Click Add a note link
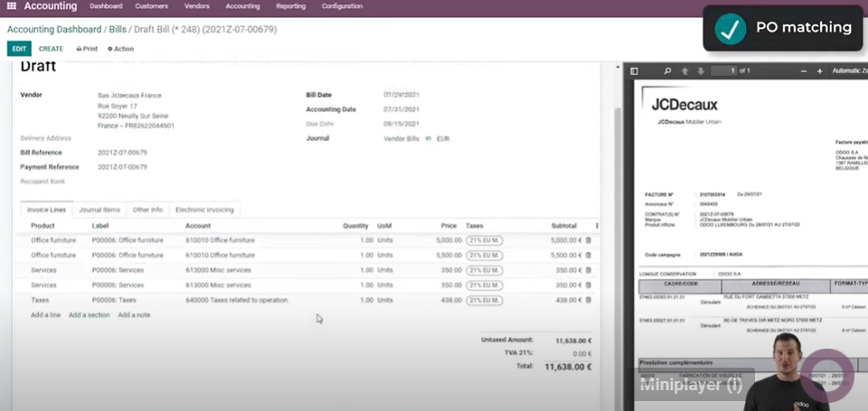The height and width of the screenshot is (411, 868). pyautogui.click(x=134, y=314)
